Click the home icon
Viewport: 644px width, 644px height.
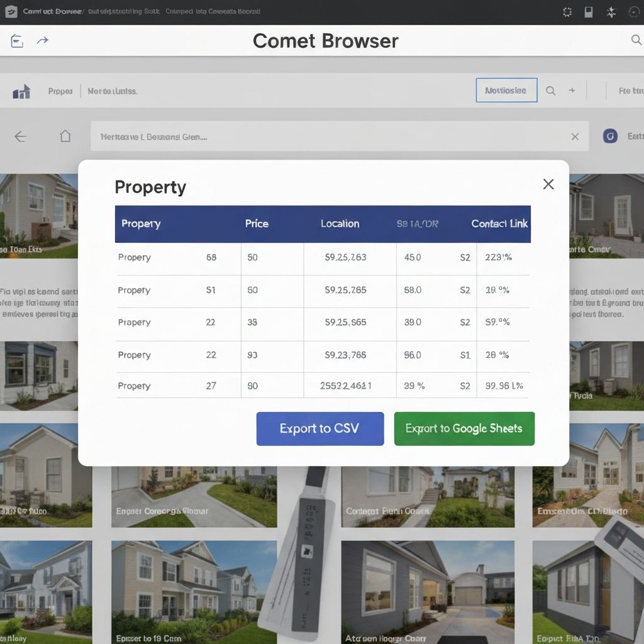tap(65, 136)
